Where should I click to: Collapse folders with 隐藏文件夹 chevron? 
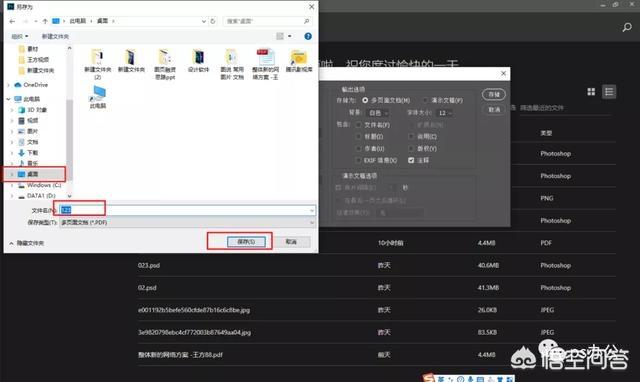pyautogui.click(x=11, y=243)
